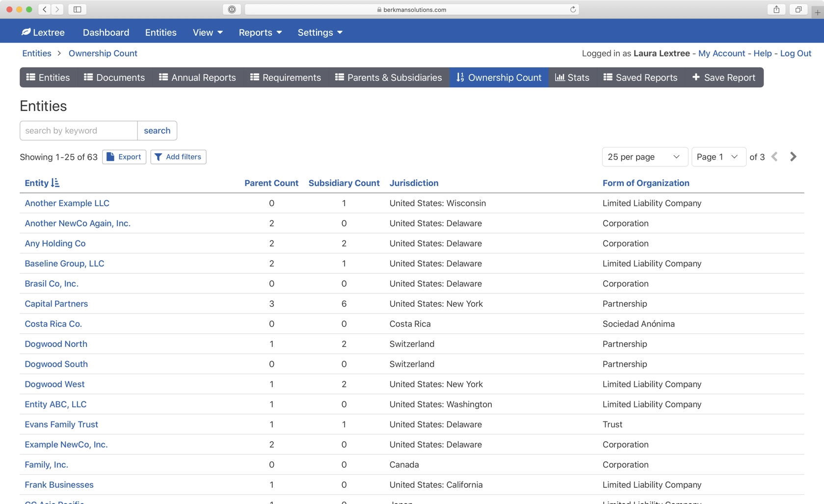The width and height of the screenshot is (824, 504).
Task: Open the Page 1 selector
Action: [x=718, y=157]
